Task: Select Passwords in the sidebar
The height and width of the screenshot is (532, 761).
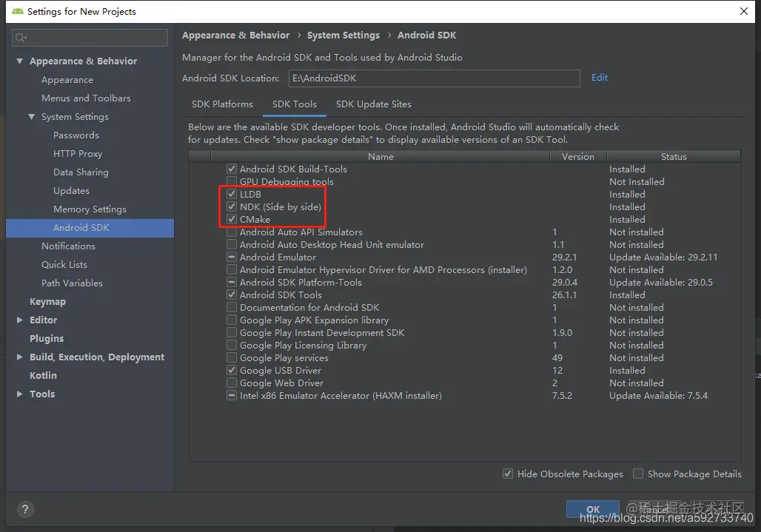Action: coord(76,135)
